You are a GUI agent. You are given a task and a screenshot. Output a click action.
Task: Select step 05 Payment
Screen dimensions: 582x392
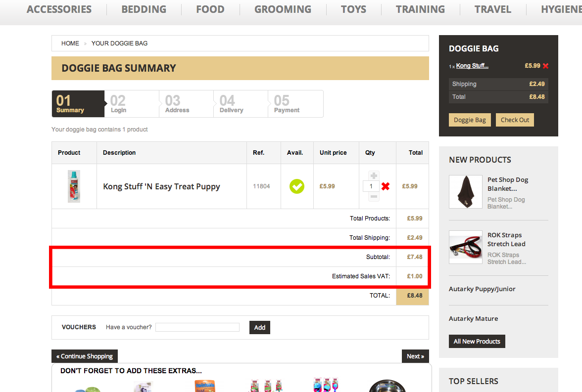[295, 104]
